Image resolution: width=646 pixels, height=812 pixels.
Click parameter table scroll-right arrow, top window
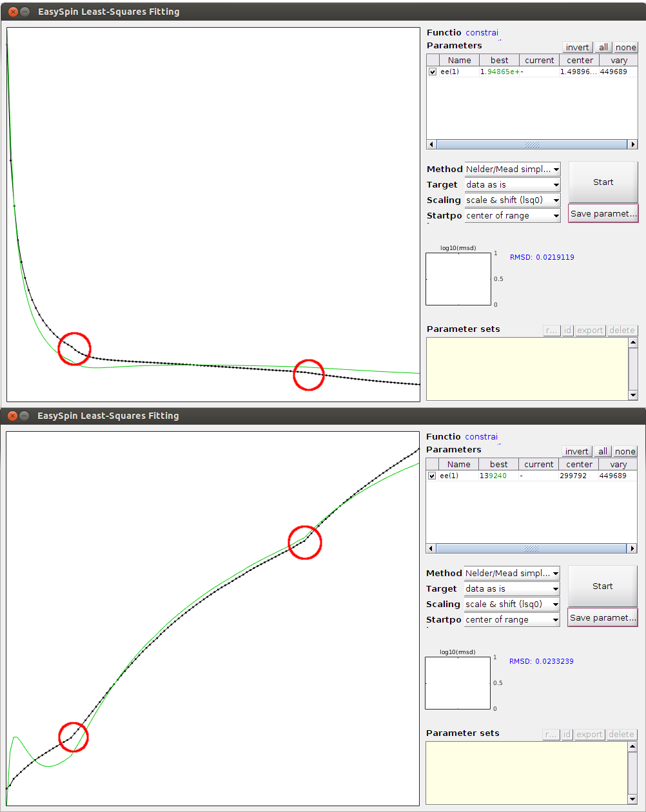point(632,145)
